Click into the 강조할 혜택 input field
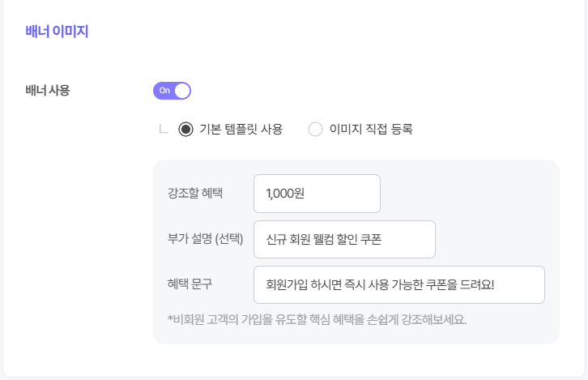Screen dimensions: 588x380 (317, 194)
